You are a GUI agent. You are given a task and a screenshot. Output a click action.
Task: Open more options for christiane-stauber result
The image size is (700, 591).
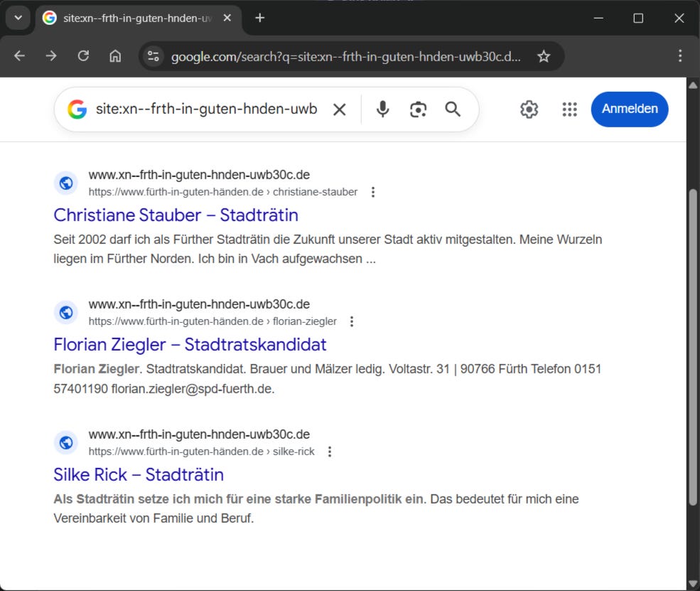point(373,192)
